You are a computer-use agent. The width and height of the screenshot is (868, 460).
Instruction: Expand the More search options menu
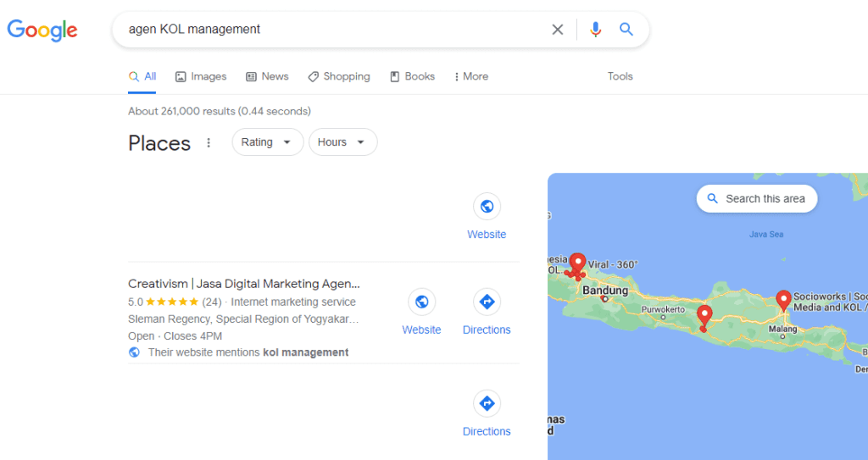[471, 76]
